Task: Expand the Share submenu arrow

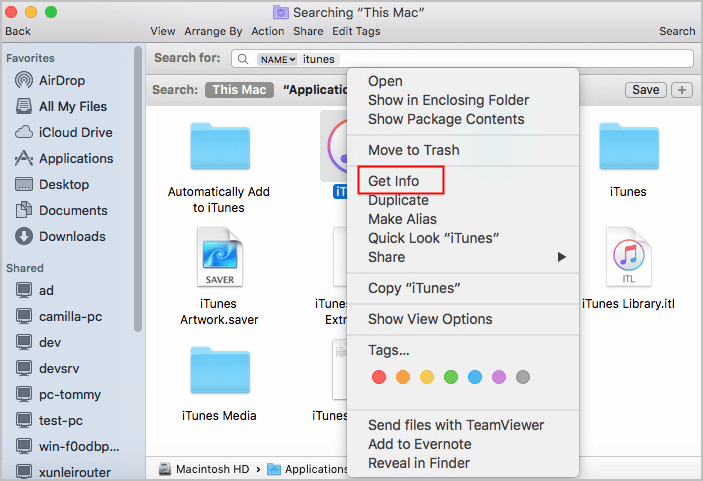Action: tap(561, 257)
